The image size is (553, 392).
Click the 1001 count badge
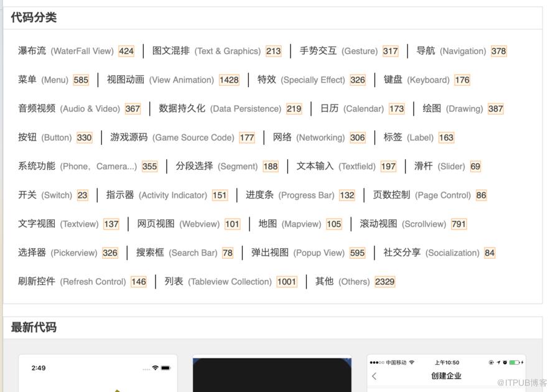click(x=287, y=282)
